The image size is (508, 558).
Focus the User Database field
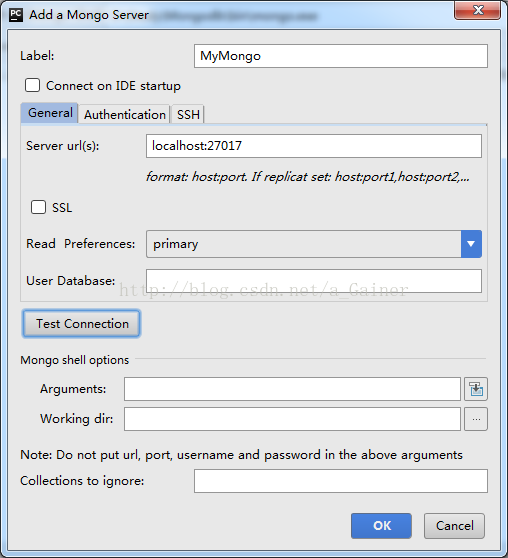[314, 281]
